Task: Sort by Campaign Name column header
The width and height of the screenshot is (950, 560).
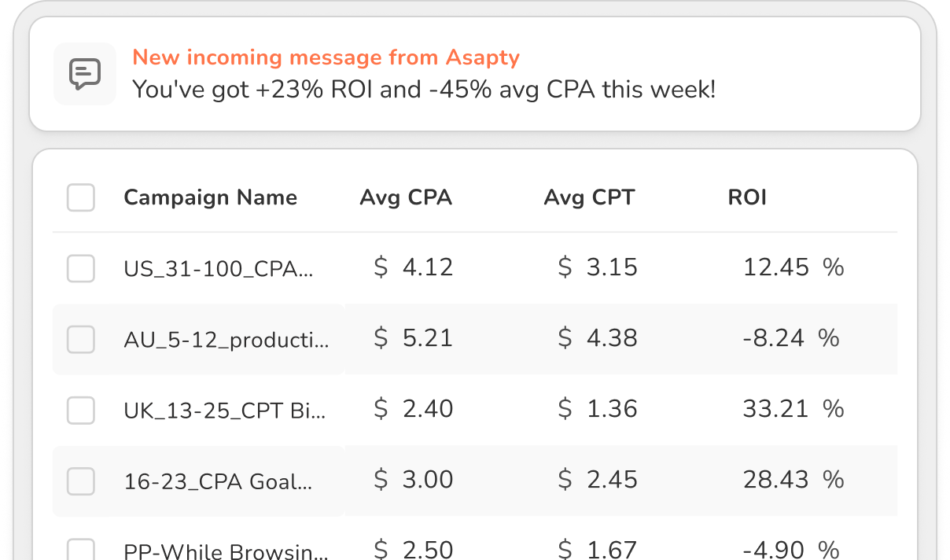Action: (x=210, y=197)
